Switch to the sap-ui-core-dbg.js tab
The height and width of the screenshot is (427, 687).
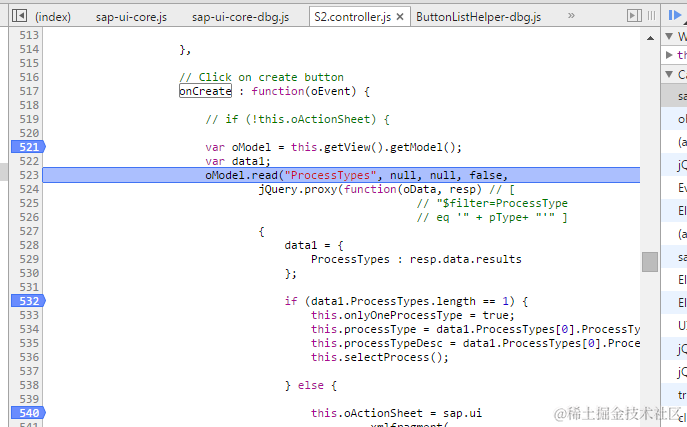tap(240, 17)
